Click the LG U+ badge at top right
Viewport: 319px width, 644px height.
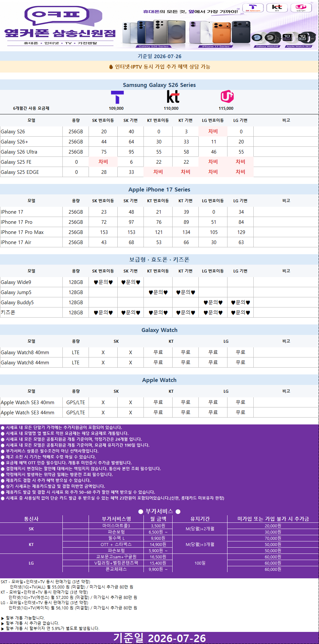click(x=301, y=8)
